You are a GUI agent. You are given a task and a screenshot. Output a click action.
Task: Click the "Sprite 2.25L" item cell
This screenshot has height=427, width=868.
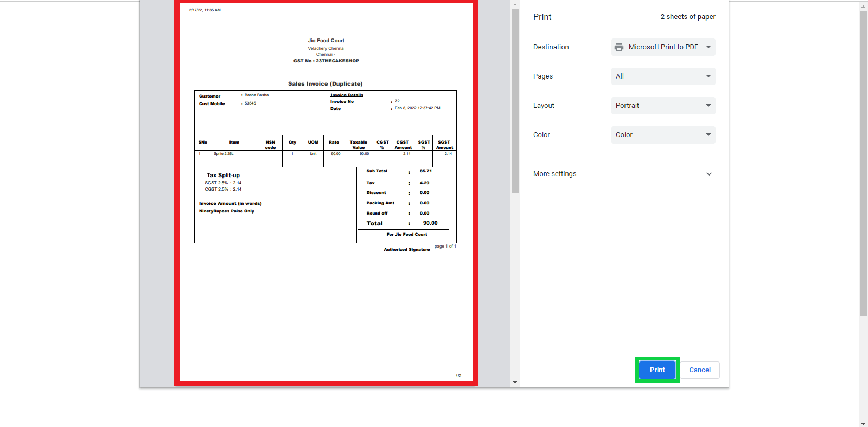pos(224,154)
